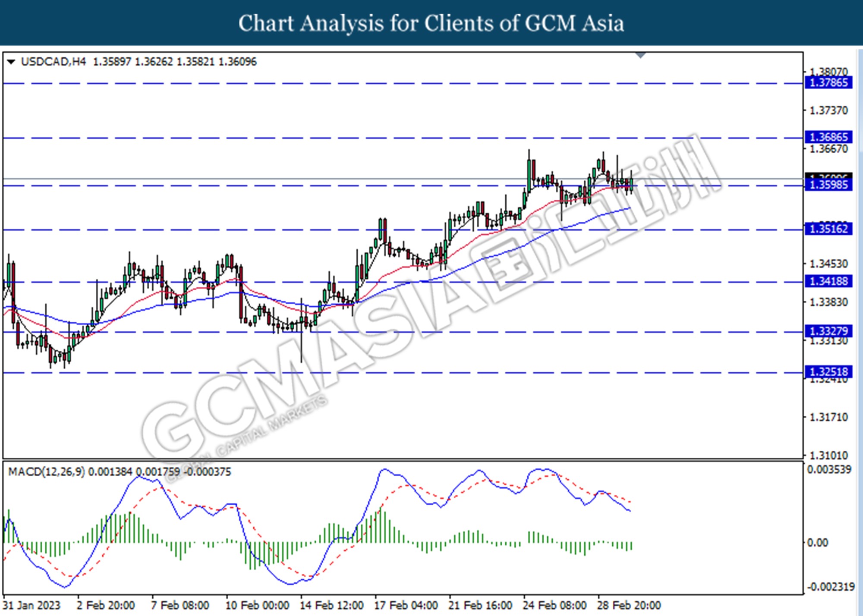Select the 1.33279 price level label
This screenshot has height=616, width=863.
point(828,331)
